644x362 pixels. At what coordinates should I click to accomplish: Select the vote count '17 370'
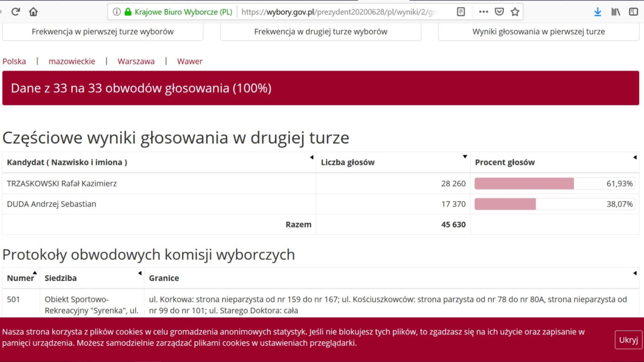453,204
